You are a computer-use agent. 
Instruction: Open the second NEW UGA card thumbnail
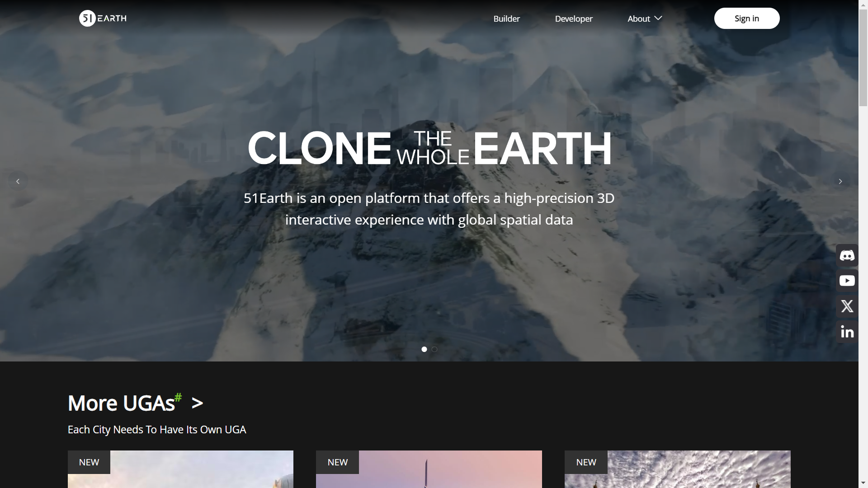(429, 469)
